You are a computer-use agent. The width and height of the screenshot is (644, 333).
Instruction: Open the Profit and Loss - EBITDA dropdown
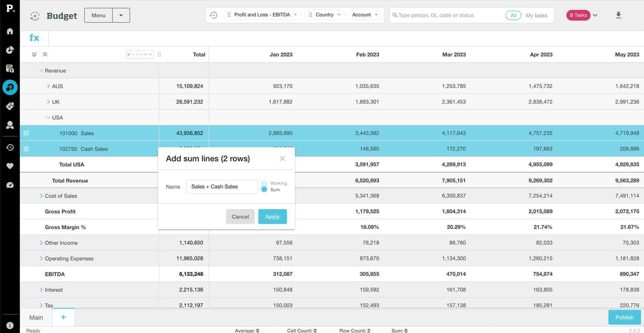pyautogui.click(x=262, y=15)
